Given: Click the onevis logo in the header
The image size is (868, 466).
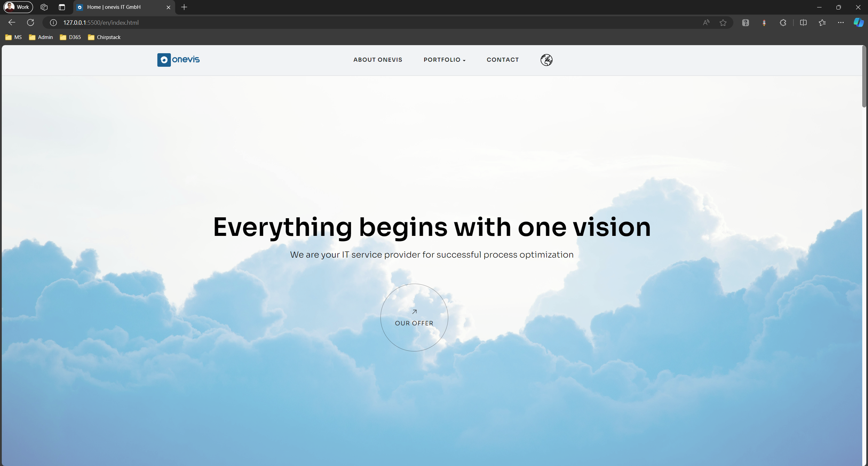Looking at the screenshot, I should (x=178, y=60).
